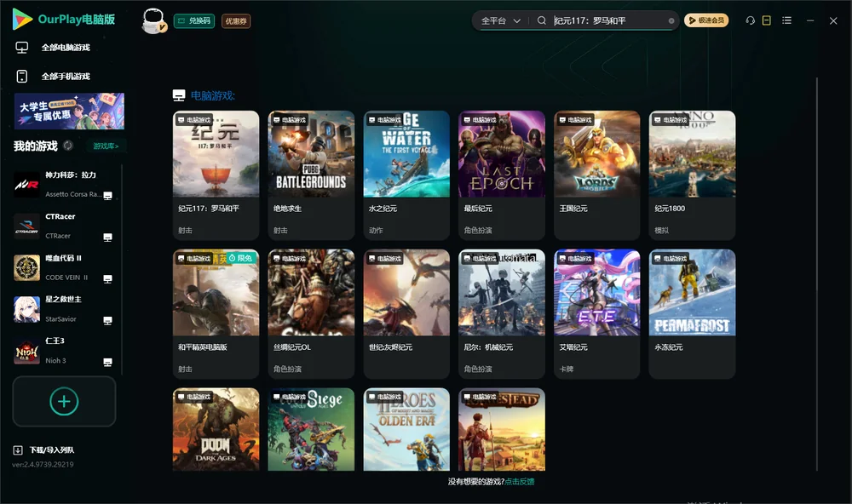Open the Heroes Olden Era game card
This screenshot has width=852, height=504.
(x=406, y=429)
